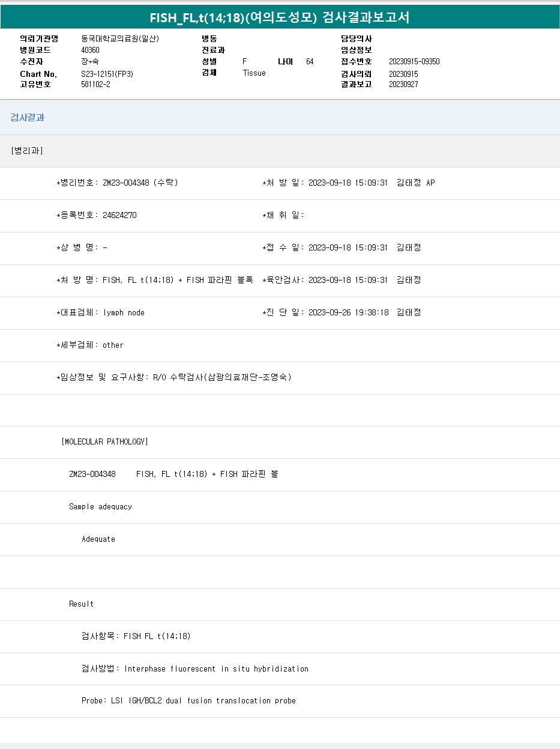Click patient name 장*숙
560x749 pixels.
coord(91,61)
